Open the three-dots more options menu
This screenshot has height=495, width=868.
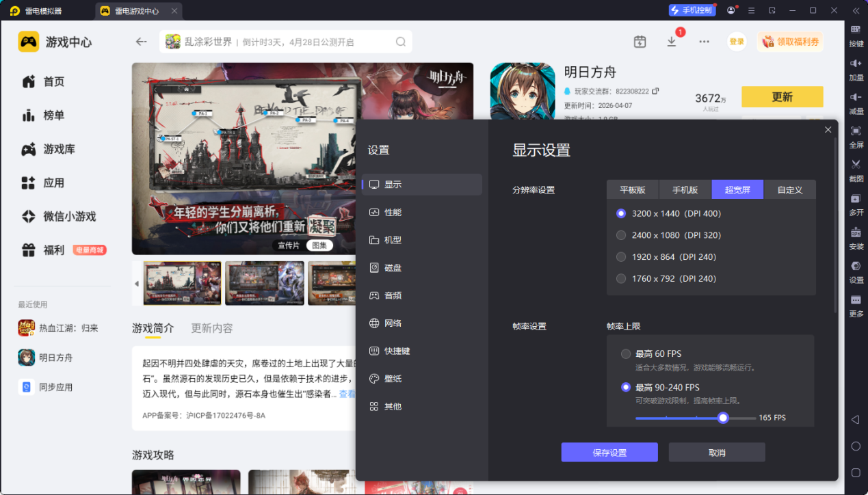pos(704,42)
